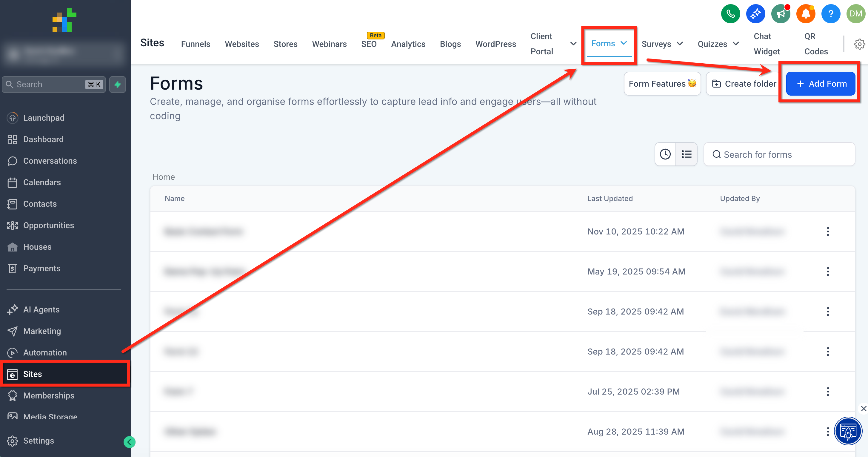Select Automation in the sidebar
The height and width of the screenshot is (457, 868).
pos(45,352)
